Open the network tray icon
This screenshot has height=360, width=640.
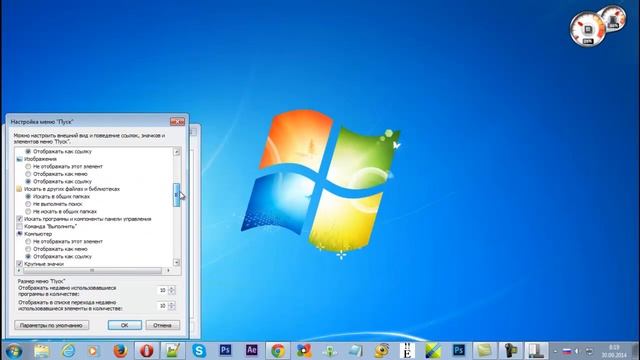(x=589, y=351)
